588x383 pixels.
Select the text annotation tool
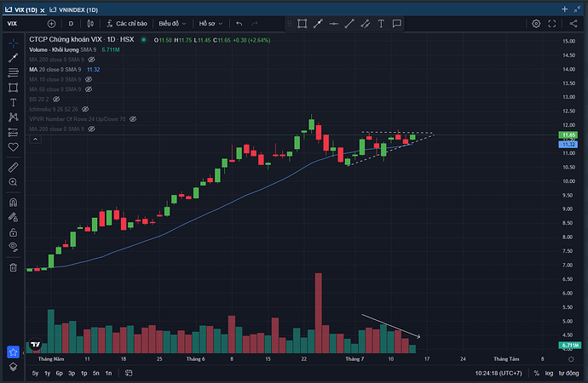coord(13,101)
